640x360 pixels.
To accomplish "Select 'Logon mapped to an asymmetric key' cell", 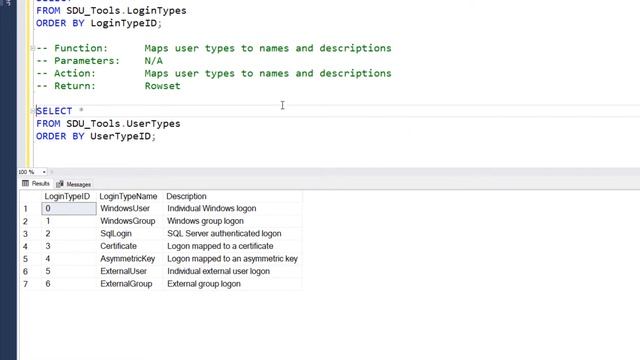I will (x=233, y=259).
